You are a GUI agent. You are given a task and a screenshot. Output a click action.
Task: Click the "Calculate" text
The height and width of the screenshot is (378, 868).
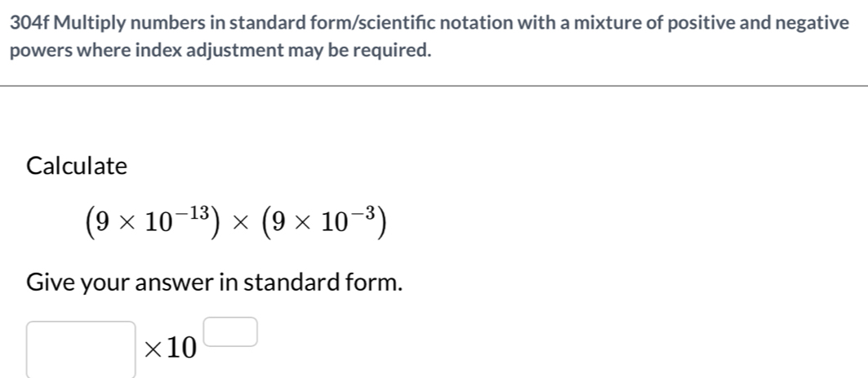(77, 167)
